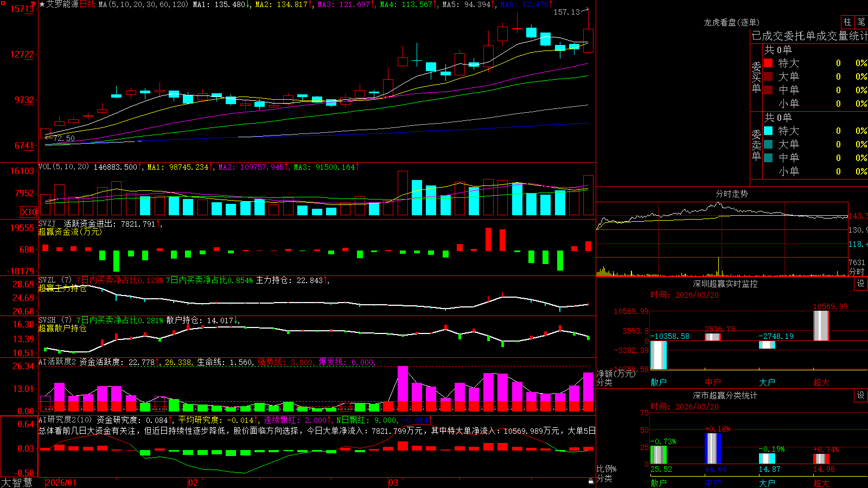Click the MA2: 134.817 value
The width and height of the screenshot is (868, 488).
tap(284, 4)
